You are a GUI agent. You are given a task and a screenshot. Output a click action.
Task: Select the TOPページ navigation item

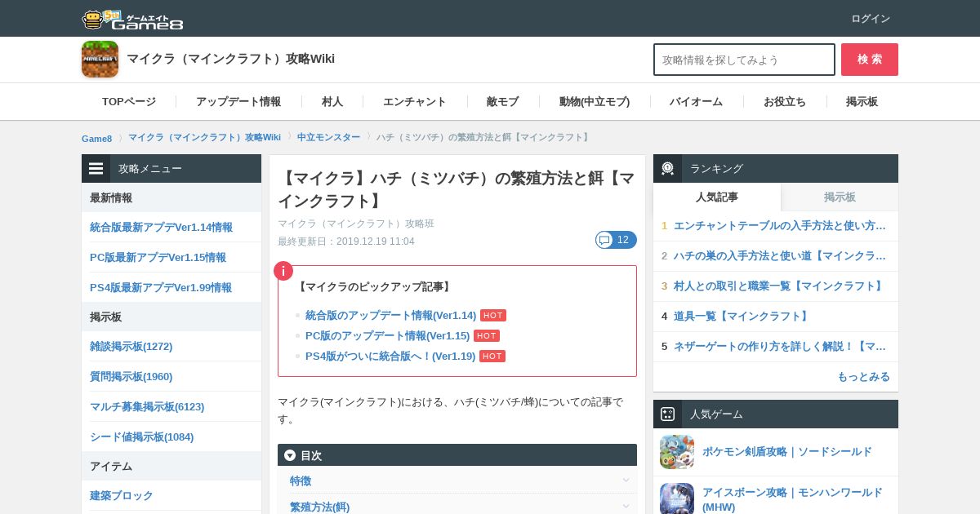[129, 102]
